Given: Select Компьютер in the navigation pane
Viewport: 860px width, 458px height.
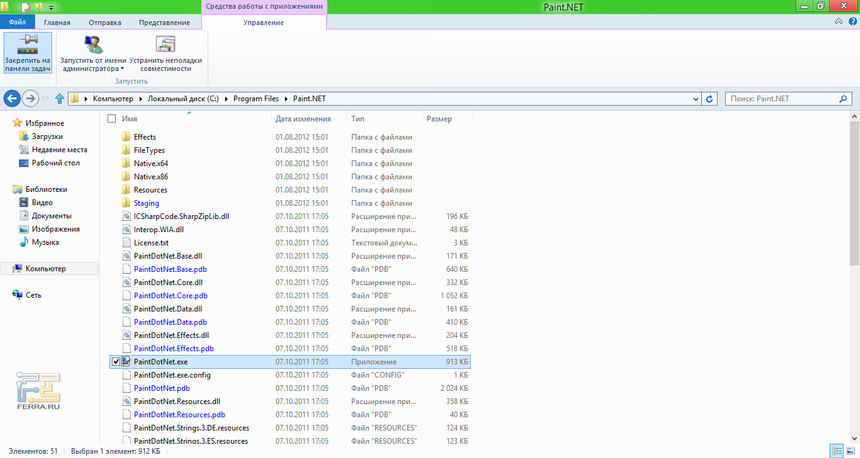Looking at the screenshot, I should 46,269.
